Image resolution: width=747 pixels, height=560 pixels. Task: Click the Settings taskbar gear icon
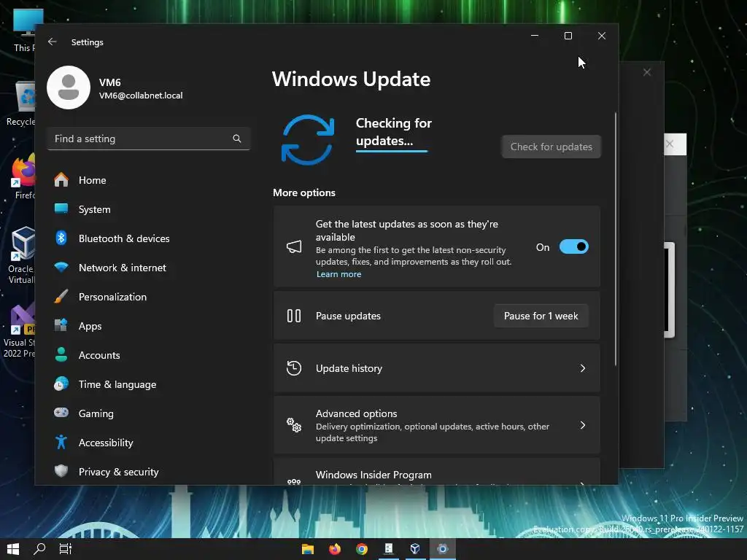pyautogui.click(x=443, y=549)
